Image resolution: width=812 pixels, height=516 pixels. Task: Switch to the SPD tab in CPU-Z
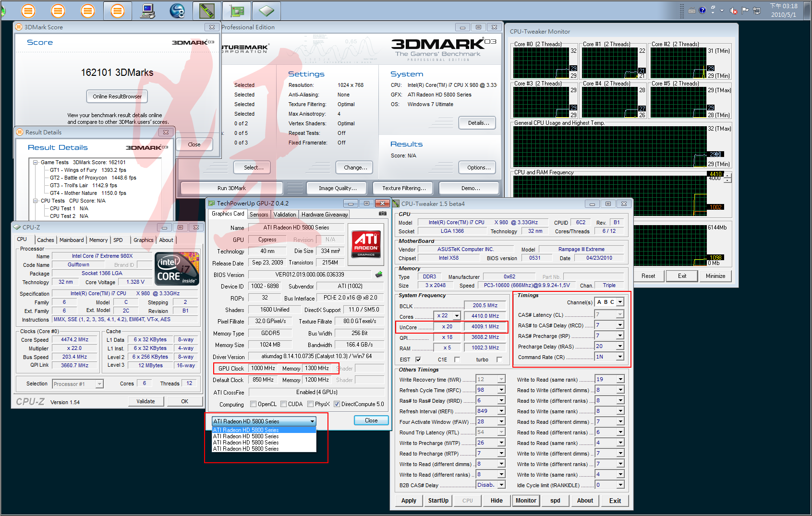click(118, 240)
